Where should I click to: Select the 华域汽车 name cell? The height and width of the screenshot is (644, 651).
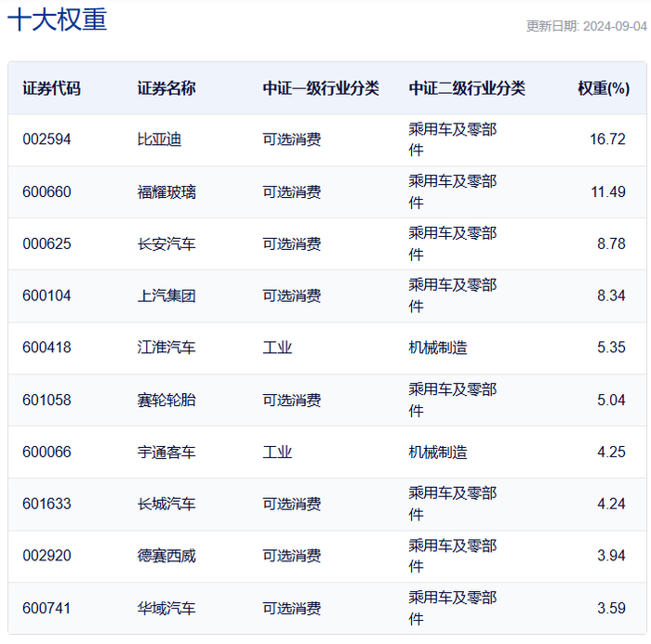click(x=166, y=609)
